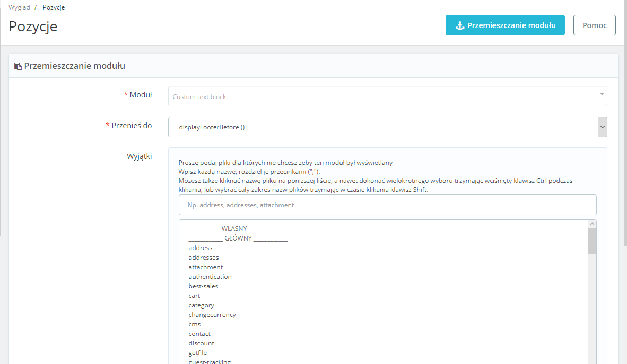The height and width of the screenshot is (364, 627).
Task: Select changecurrency in exceptions list
Action: [x=212, y=315]
